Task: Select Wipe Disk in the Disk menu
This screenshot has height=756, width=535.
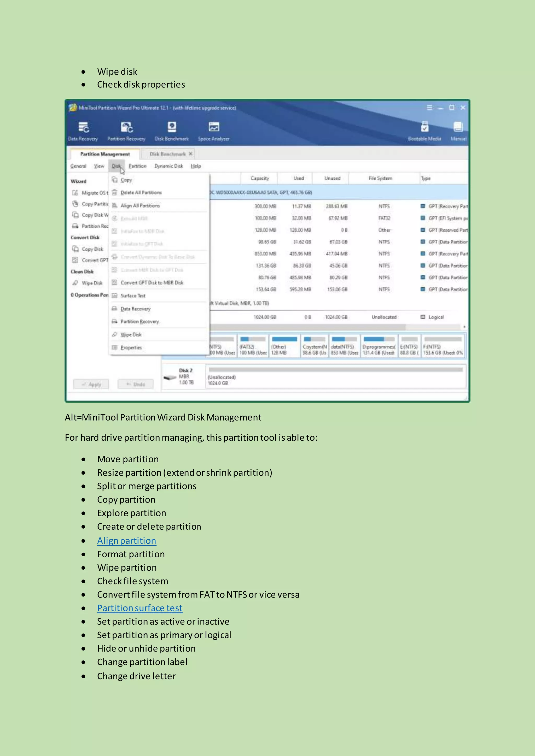Action: (x=159, y=335)
